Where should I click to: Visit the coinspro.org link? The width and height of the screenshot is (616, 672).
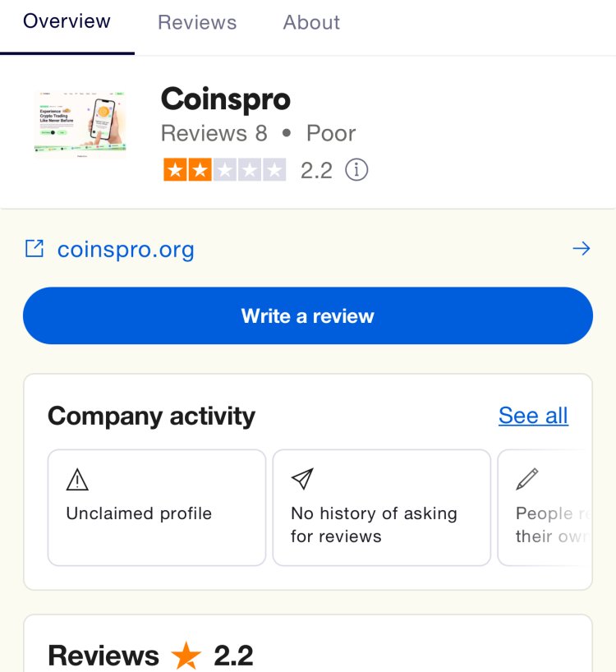[x=126, y=249]
